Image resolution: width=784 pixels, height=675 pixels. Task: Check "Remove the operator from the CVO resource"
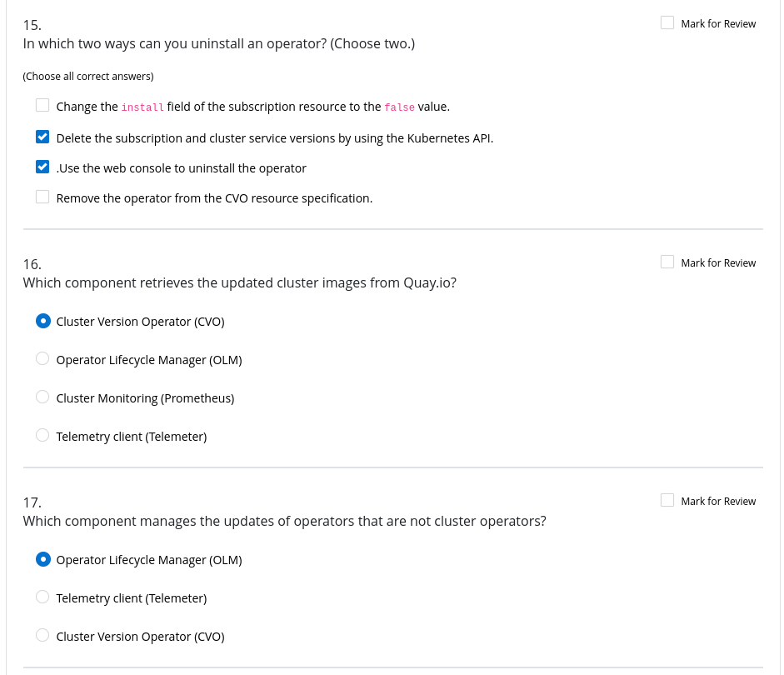click(42, 197)
